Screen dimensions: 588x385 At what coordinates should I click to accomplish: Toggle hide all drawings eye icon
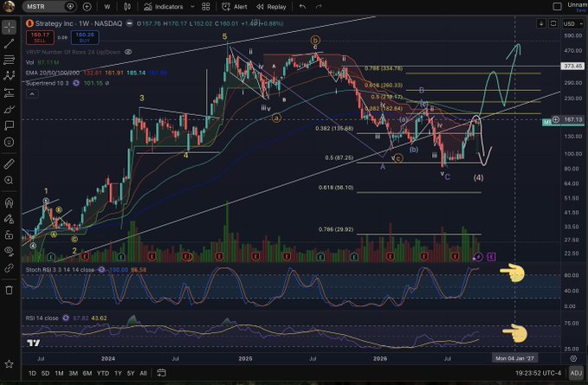tap(9, 251)
